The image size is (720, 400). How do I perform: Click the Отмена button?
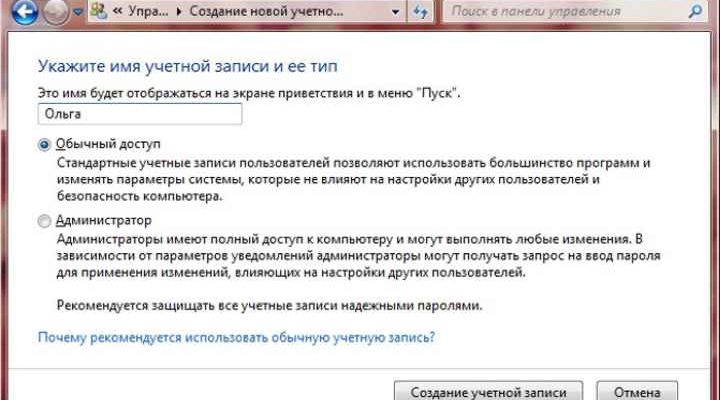click(637, 391)
